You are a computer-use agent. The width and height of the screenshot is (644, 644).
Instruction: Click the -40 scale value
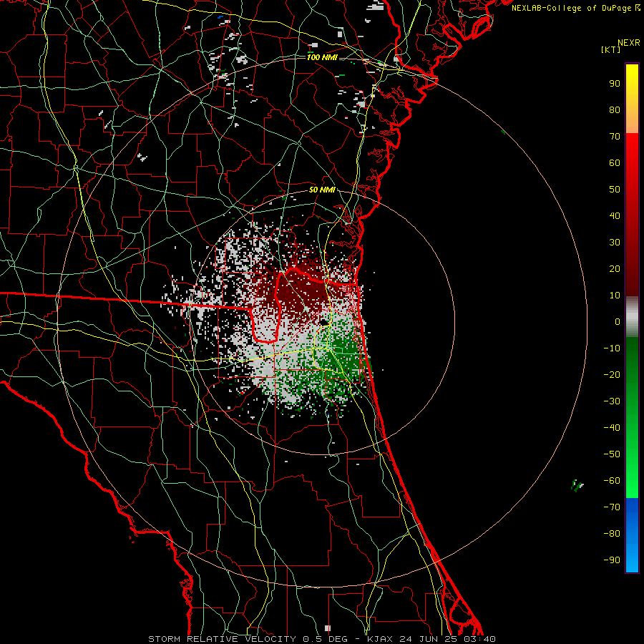tap(612, 428)
